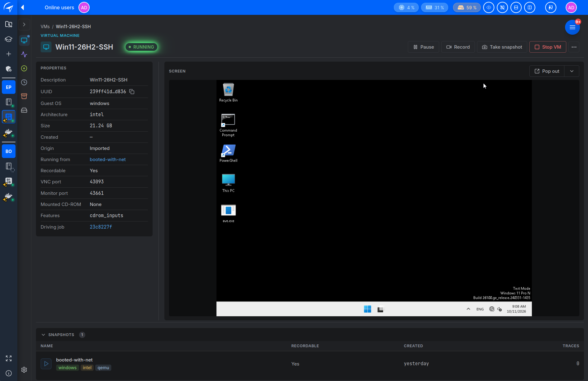Click the windows tag on booted-with-net snapshot
This screenshot has height=381, width=588.
coord(67,368)
